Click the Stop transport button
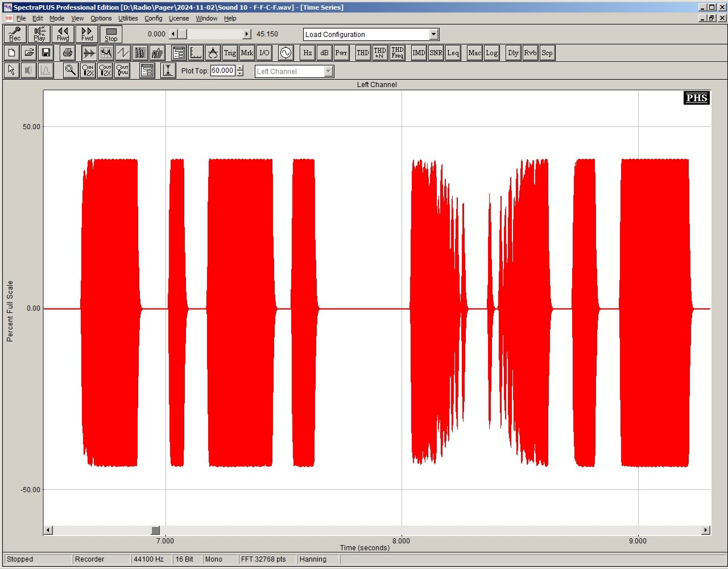The width and height of the screenshot is (728, 569). coord(111,34)
